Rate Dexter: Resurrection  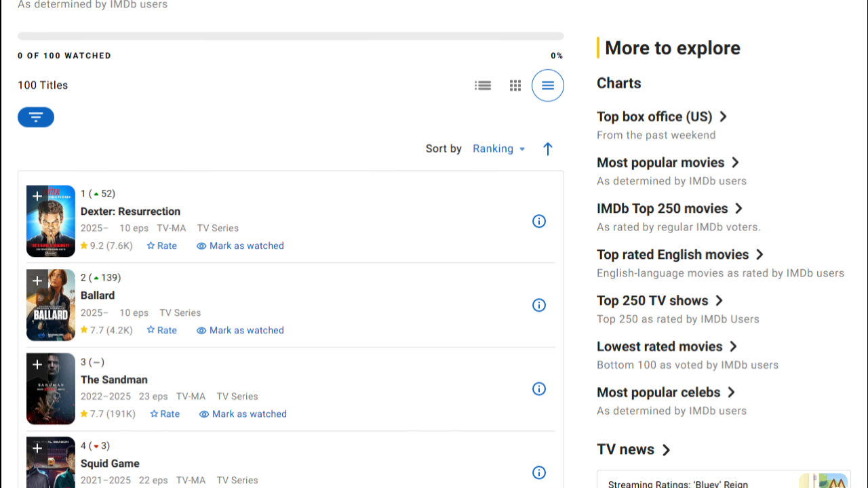162,246
